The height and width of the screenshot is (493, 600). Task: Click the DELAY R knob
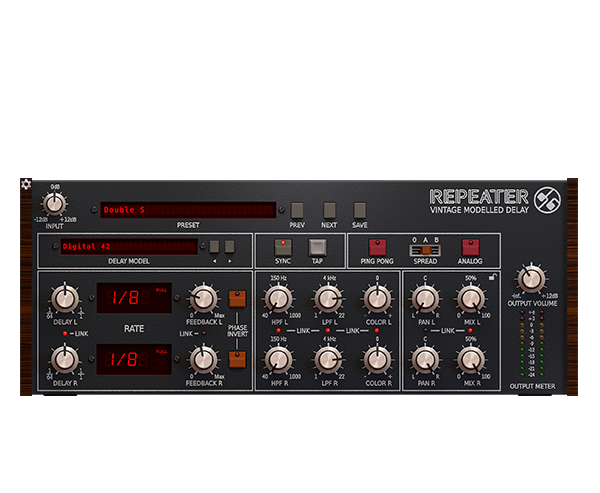pos(65,360)
